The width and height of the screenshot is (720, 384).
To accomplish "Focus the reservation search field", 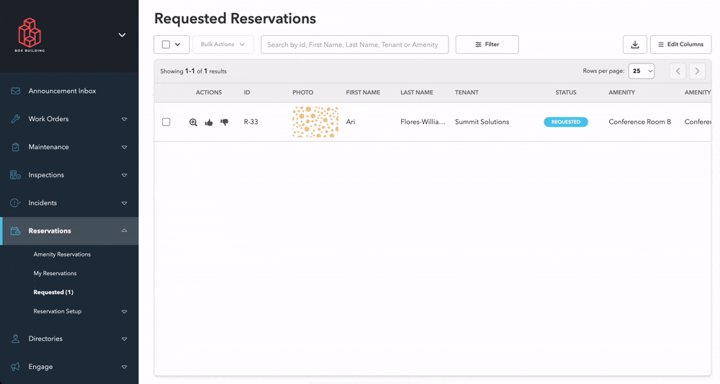I will pos(354,45).
